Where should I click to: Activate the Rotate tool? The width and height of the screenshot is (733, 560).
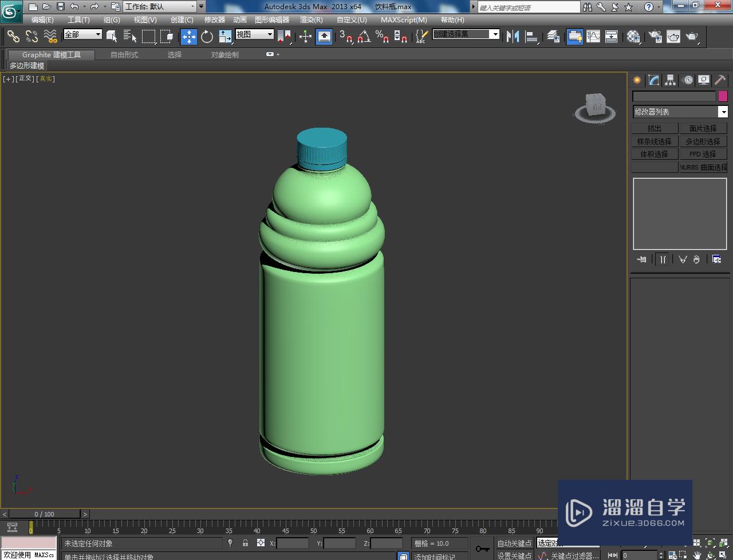click(x=207, y=37)
